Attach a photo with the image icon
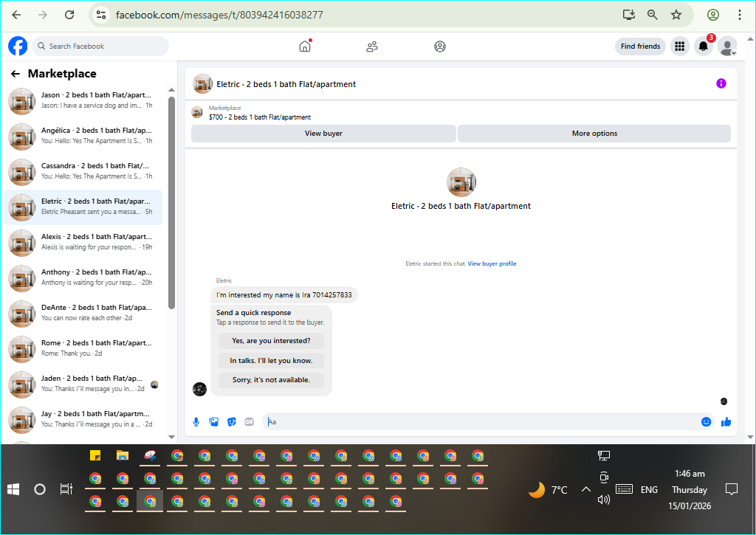 coord(214,422)
